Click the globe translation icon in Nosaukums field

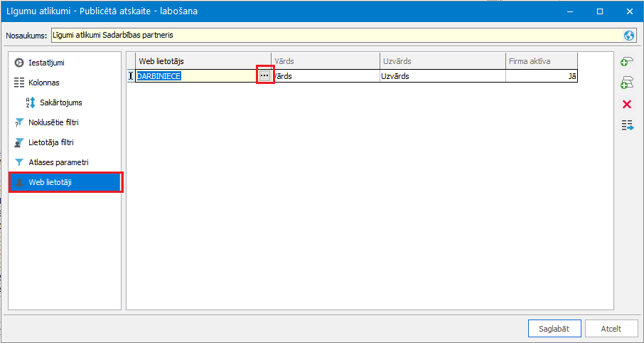coord(629,36)
